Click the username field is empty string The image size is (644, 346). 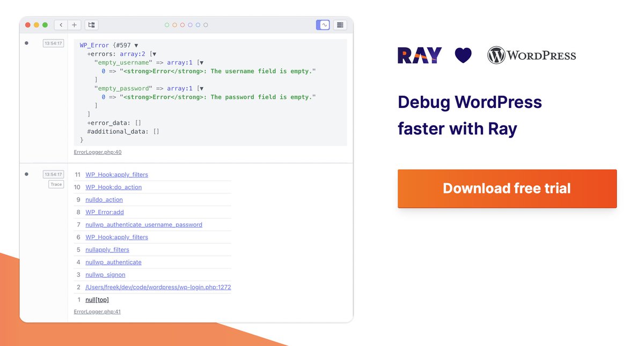click(218, 71)
